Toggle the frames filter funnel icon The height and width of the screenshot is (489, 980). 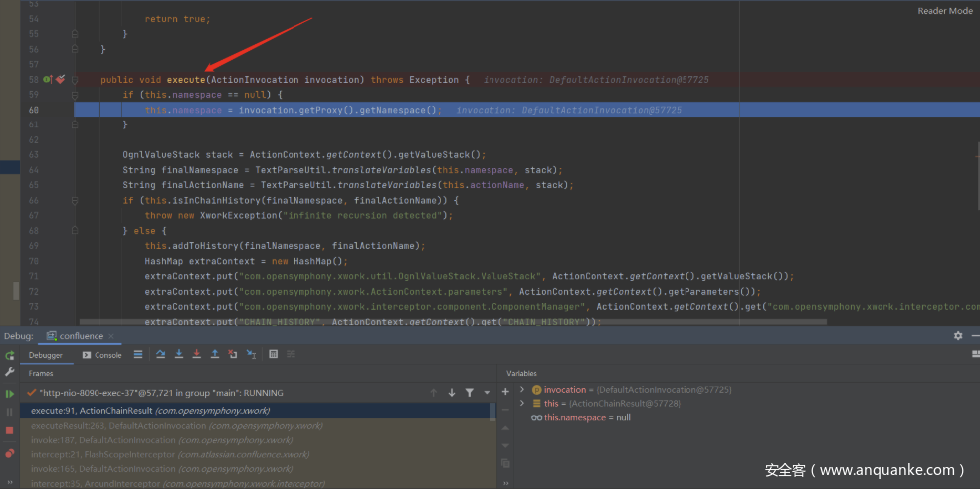(469, 393)
